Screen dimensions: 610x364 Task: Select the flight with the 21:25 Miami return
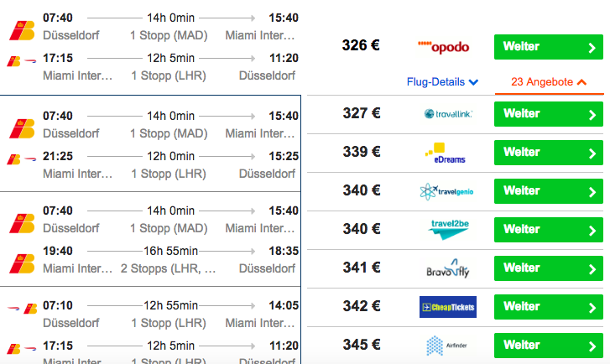coord(150,143)
